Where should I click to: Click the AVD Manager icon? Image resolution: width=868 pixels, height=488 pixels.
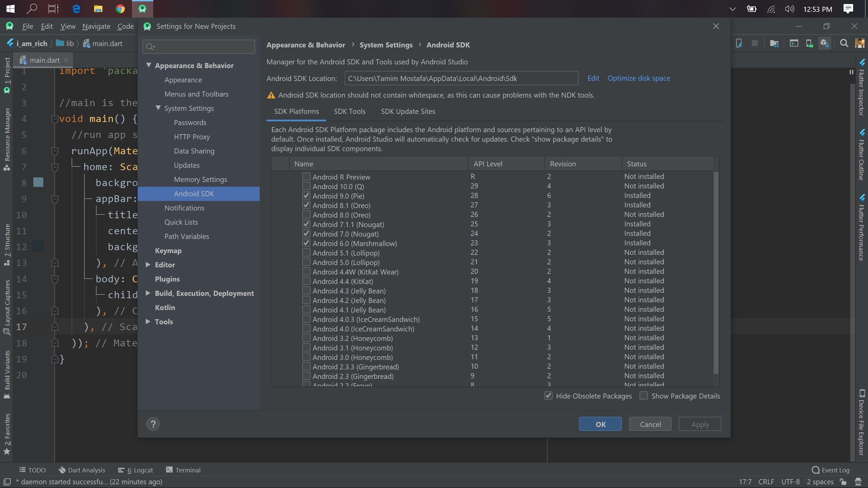tap(809, 43)
